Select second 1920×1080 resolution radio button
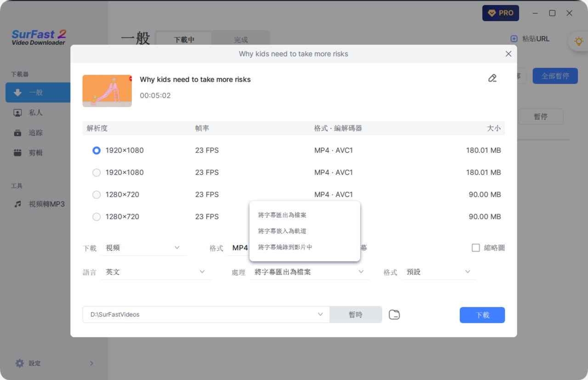This screenshot has width=588, height=380. coord(96,173)
